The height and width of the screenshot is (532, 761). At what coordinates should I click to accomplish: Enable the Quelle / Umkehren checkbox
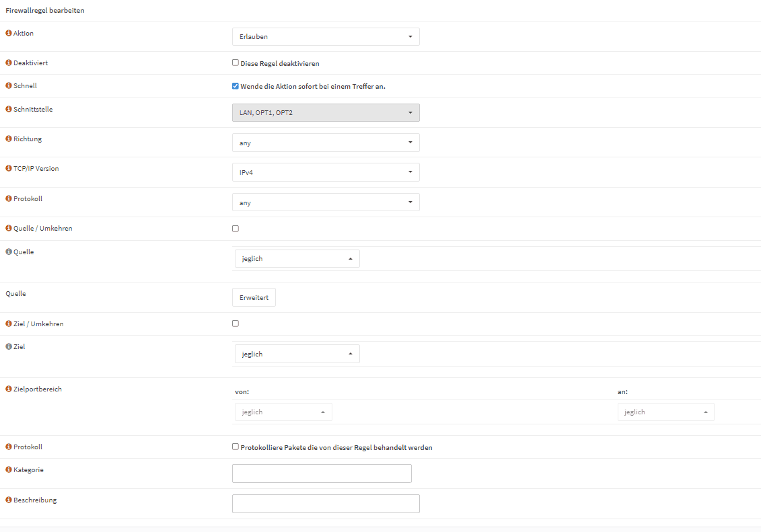[x=235, y=229]
